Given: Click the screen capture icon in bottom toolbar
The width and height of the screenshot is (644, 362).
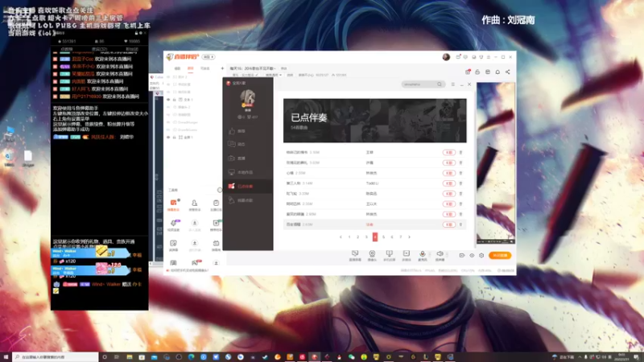Looking at the screenshot, I should point(355,255).
